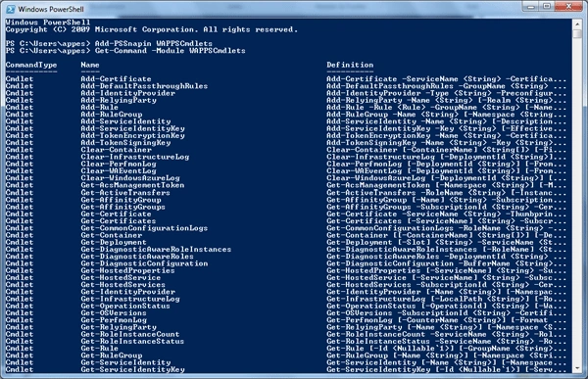Click Get-HostedService in the Name column
Viewport: 588px width, 379px height.
pyautogui.click(x=121, y=278)
